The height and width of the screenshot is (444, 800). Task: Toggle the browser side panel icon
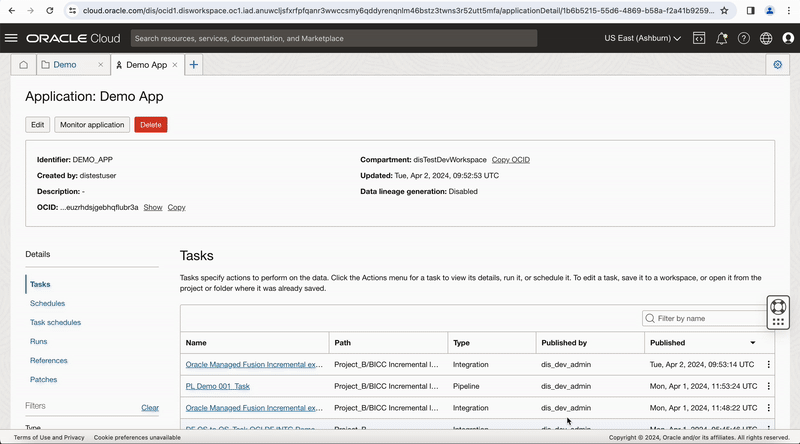point(751,10)
